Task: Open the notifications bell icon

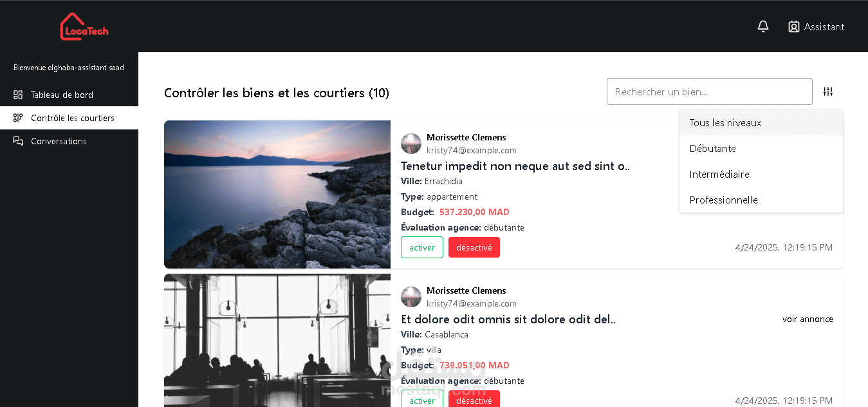Action: [763, 26]
